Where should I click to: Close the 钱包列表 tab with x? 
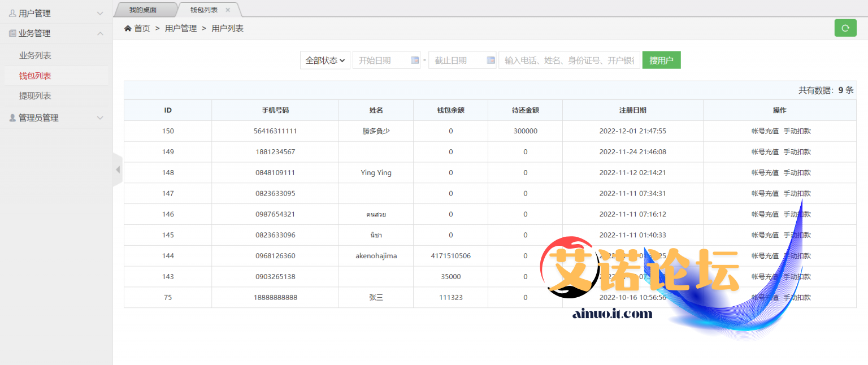(x=228, y=10)
